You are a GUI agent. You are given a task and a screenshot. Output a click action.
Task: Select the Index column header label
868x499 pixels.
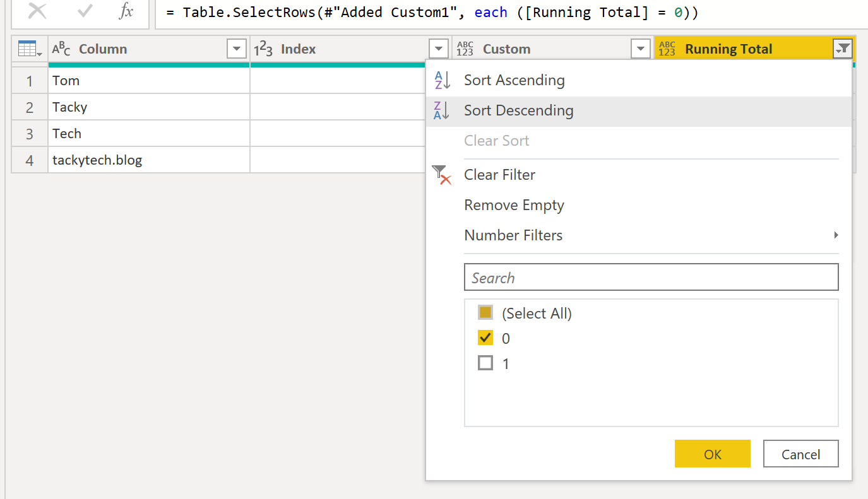tap(298, 49)
